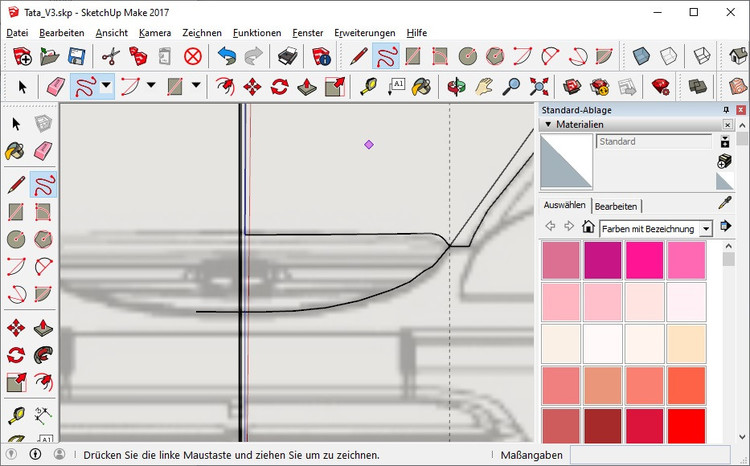Pick the dark magenta color swatch
750x466 pixels.
point(603,260)
